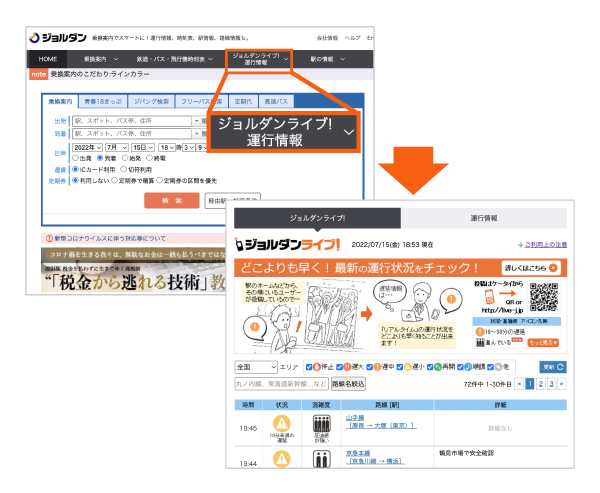Toggle the 遅大 status checkbox
The height and width of the screenshot is (493, 600).
pos(339,367)
